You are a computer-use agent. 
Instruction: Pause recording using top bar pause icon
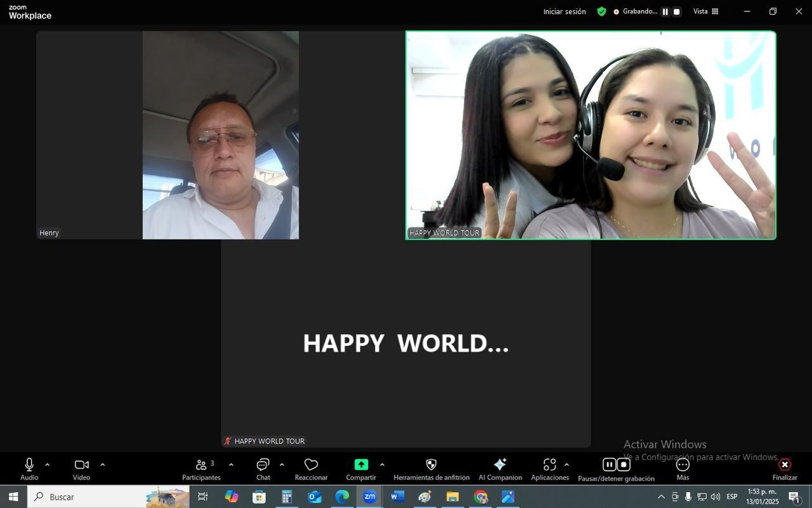(665, 11)
